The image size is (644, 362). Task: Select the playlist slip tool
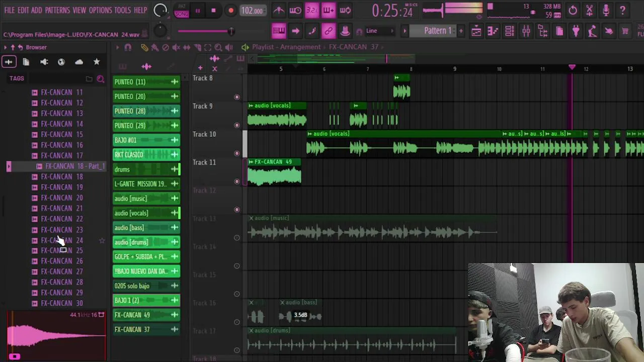click(187, 47)
